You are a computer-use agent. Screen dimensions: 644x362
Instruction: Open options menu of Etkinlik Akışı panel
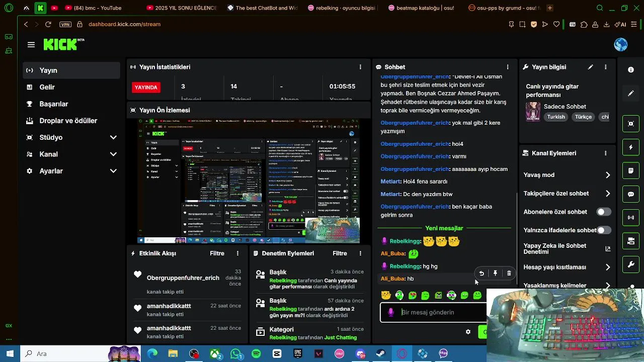point(237,253)
